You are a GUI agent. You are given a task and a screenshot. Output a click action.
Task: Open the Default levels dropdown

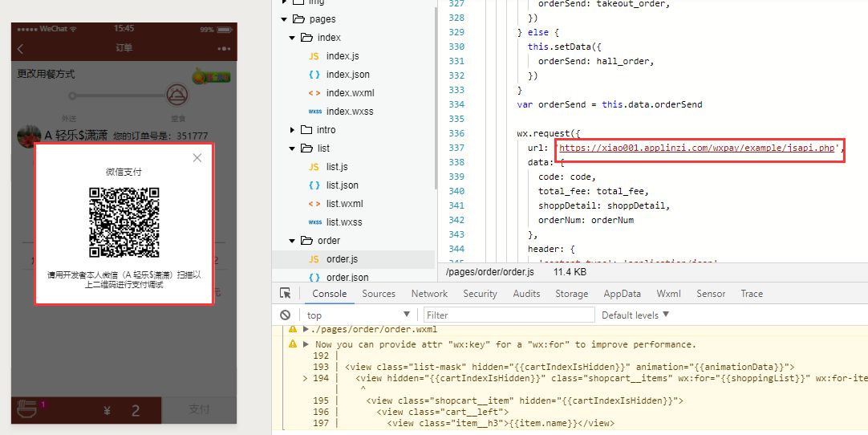[x=635, y=315]
